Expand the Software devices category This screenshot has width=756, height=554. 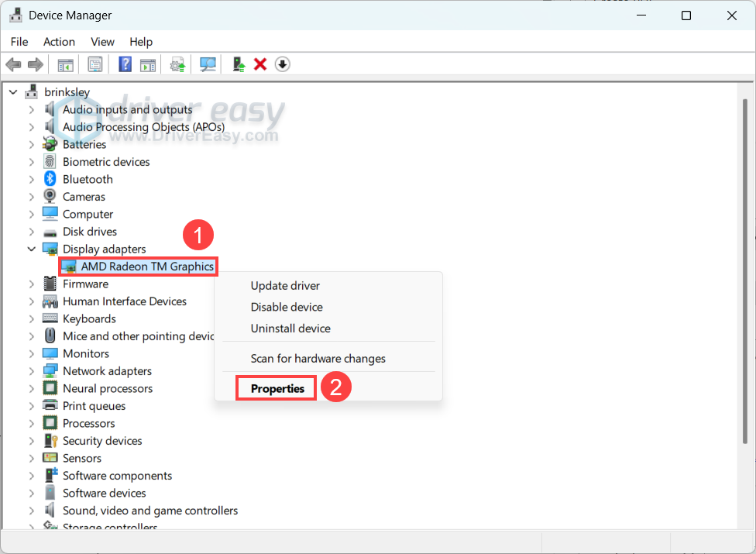[x=31, y=493]
